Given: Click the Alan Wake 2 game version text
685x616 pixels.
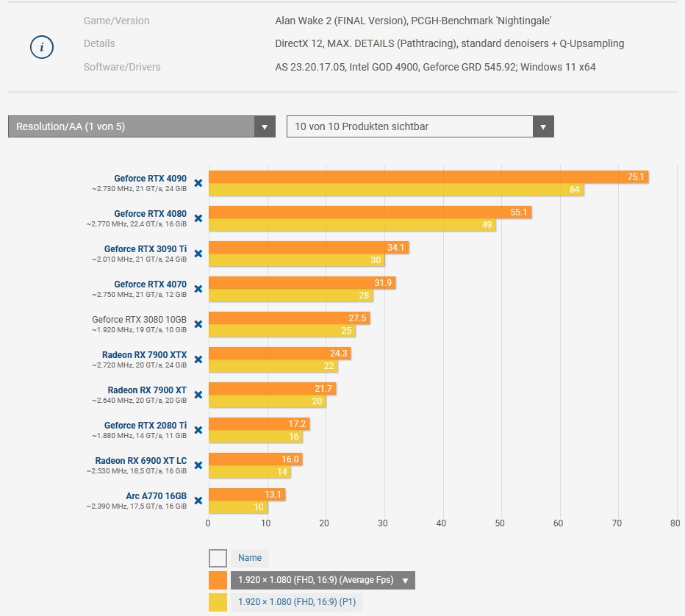Looking at the screenshot, I should (413, 21).
